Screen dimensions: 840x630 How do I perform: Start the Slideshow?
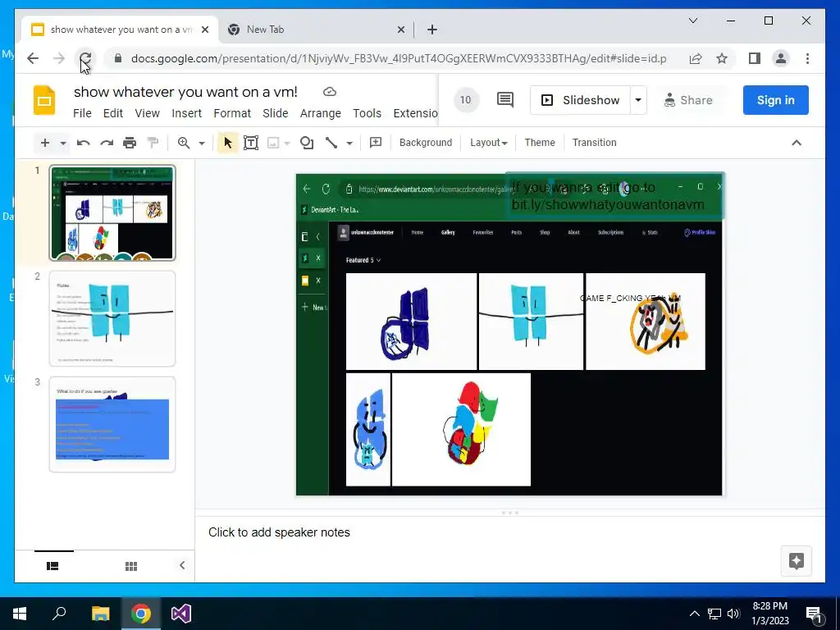[580, 100]
